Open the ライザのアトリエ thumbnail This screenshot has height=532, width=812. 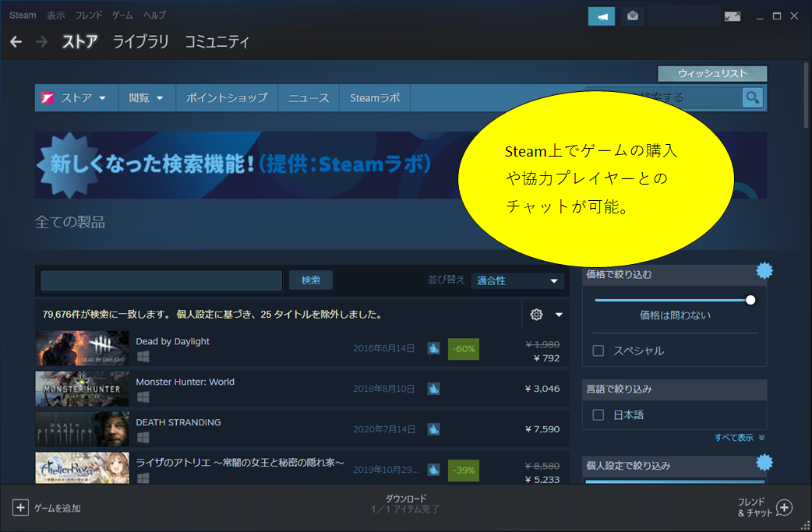[x=83, y=468]
